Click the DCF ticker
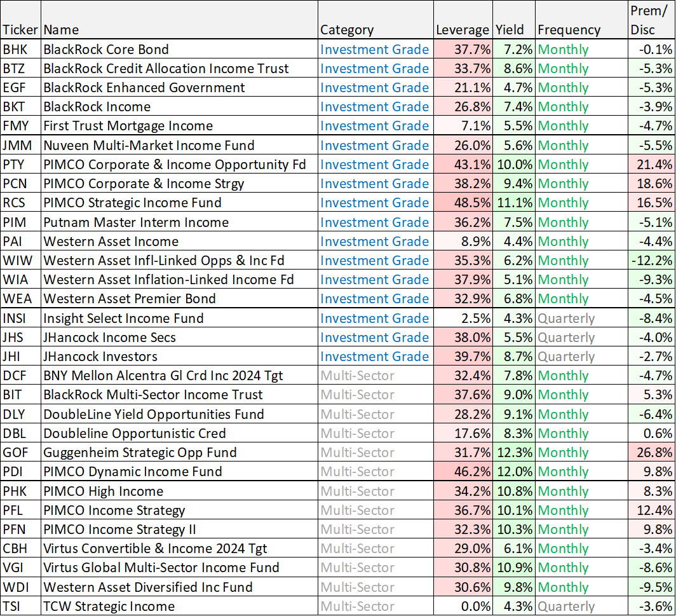The width and height of the screenshot is (676, 616). [20, 375]
